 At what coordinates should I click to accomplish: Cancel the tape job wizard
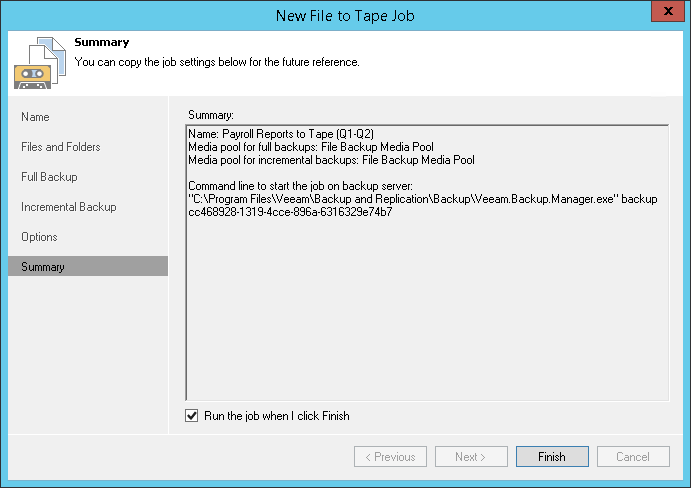pos(632,457)
